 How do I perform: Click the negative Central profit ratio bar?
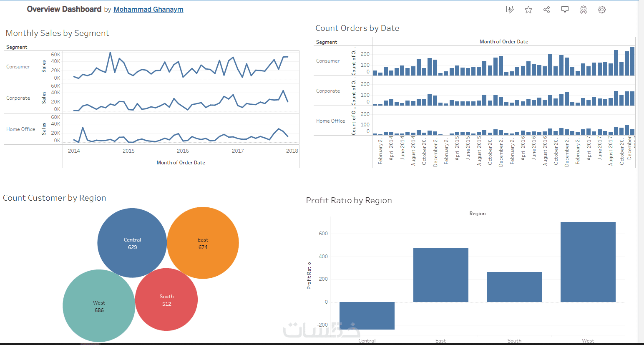tap(367, 316)
